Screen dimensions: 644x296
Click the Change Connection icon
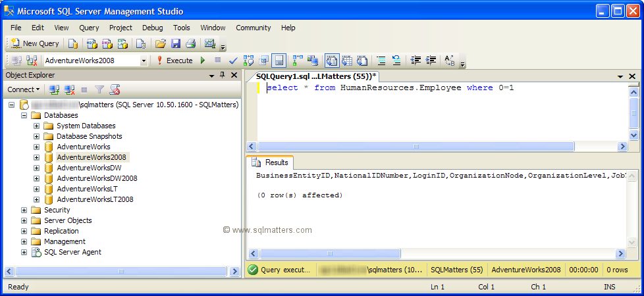[x=32, y=61]
